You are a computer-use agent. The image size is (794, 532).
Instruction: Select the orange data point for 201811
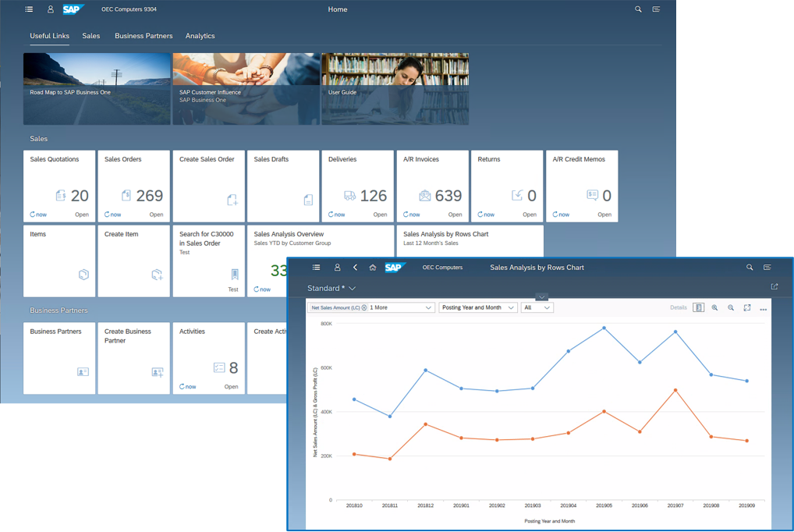click(390, 459)
